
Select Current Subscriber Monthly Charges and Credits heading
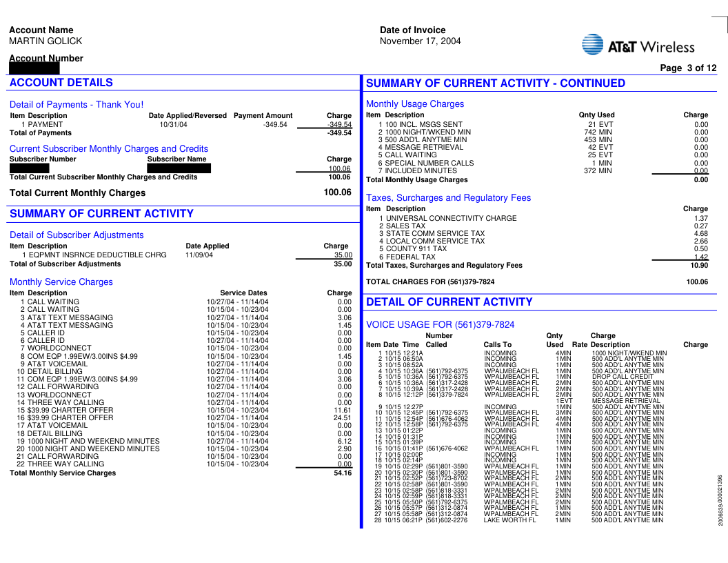point(108,149)
